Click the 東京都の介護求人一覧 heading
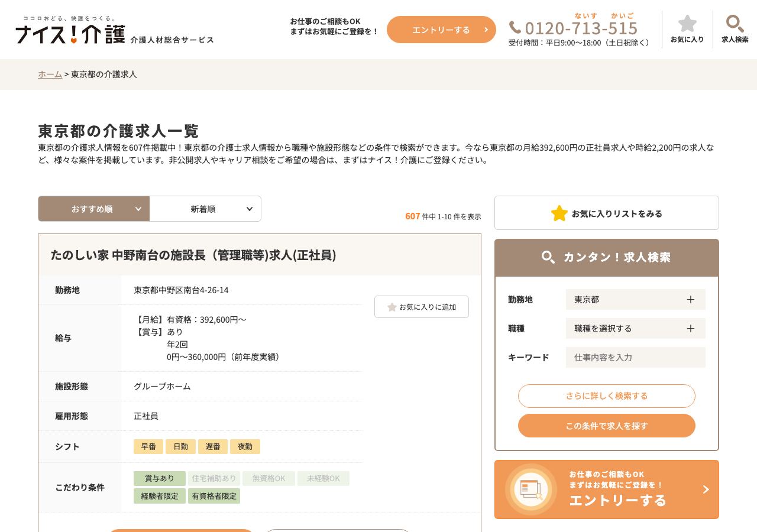The height and width of the screenshot is (532, 757). click(x=119, y=131)
